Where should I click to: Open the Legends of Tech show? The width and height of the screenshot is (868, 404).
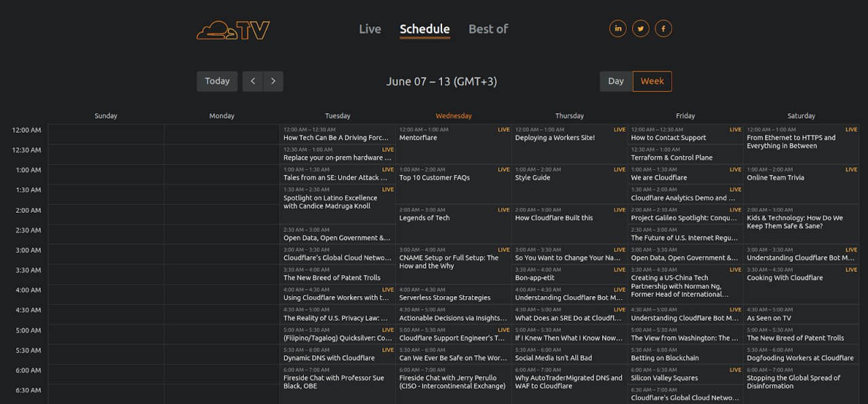pyautogui.click(x=453, y=224)
